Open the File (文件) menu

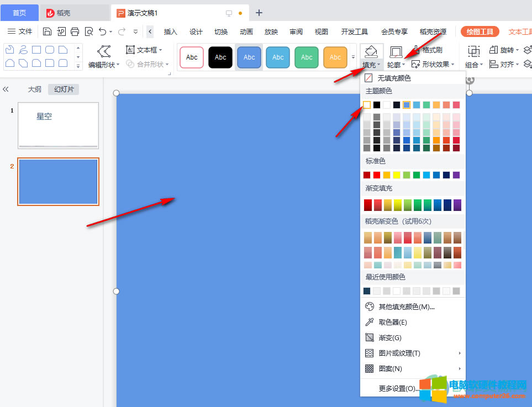click(20, 31)
